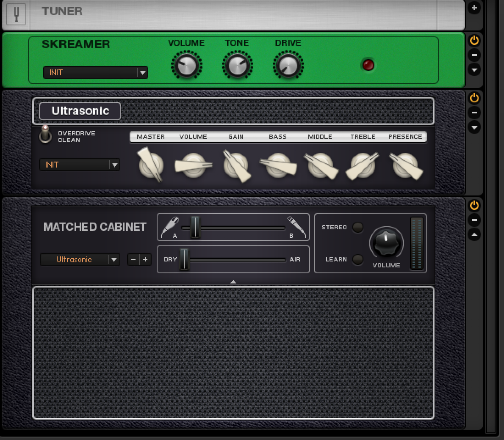Click the MATCHED CABINET title
504x440 pixels.
click(x=95, y=227)
